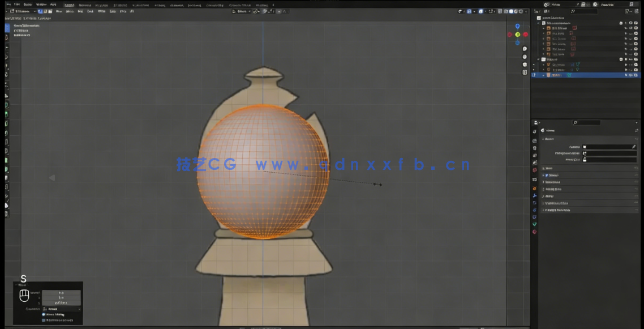Click the Outliner search field

click(x=583, y=11)
